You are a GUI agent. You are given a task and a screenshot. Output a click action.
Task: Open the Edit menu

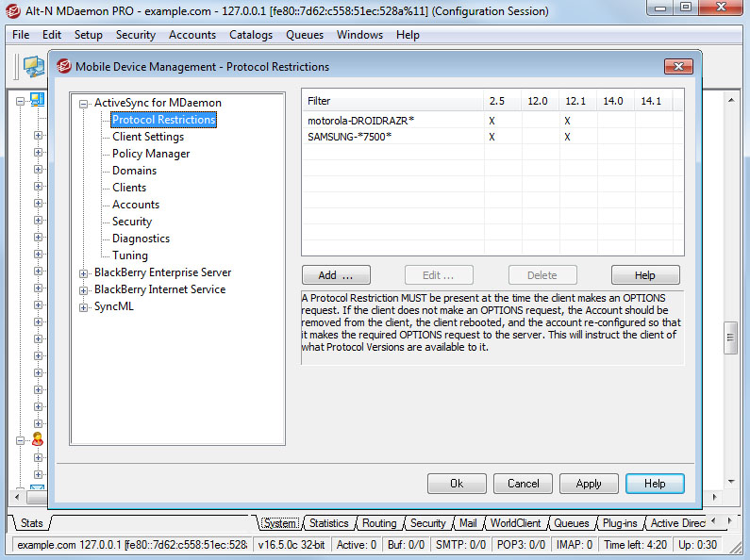tap(52, 35)
